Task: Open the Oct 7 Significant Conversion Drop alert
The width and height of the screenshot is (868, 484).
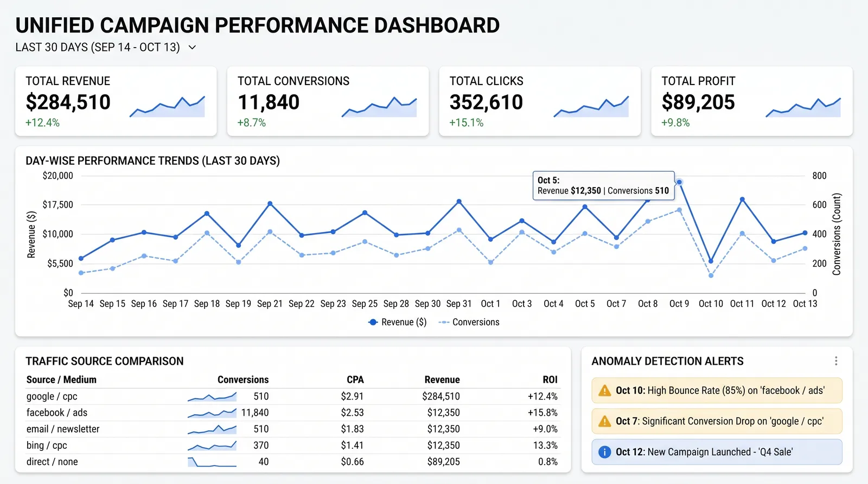Action: coord(717,421)
